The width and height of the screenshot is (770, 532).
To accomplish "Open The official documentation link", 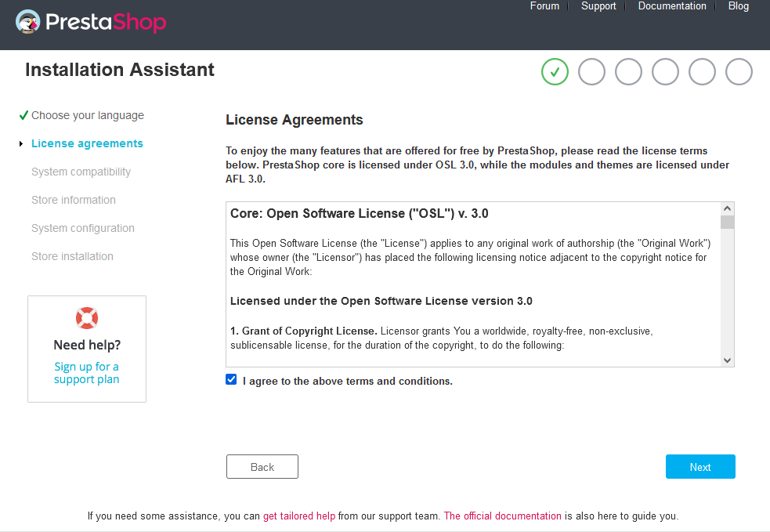I will point(502,516).
